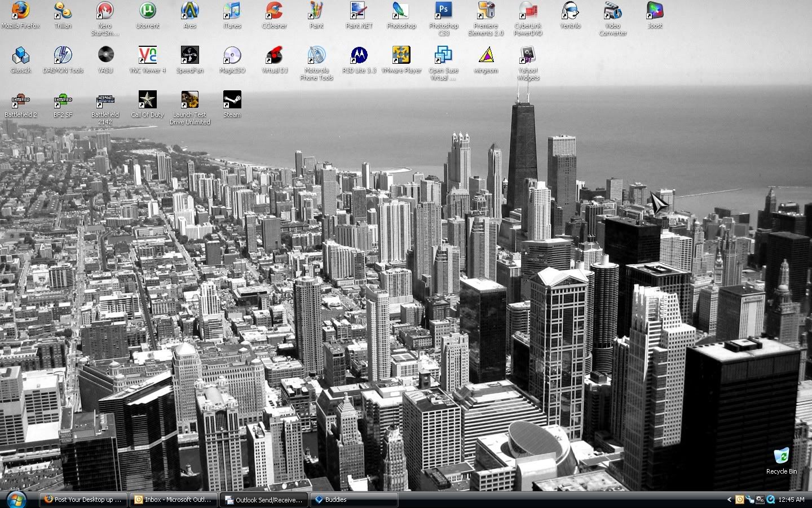Launch the RSD Lite 3.3 icon
Image resolution: width=812 pixels, height=508 pixels.
(359, 60)
